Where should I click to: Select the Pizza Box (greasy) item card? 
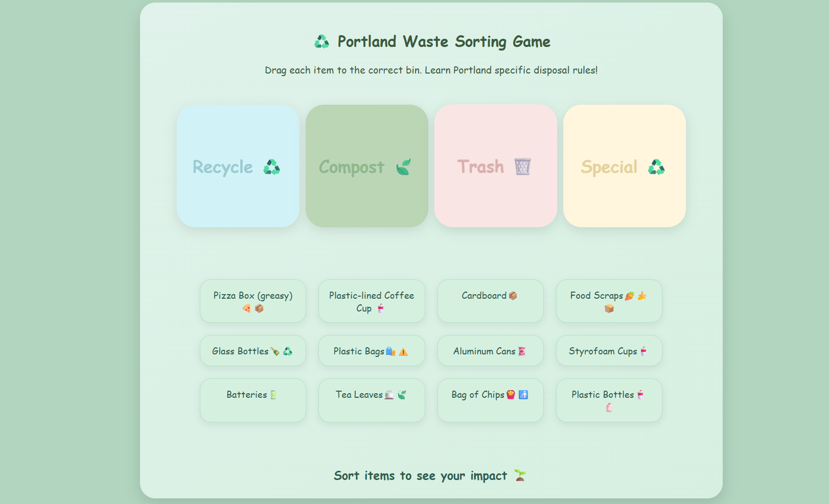pos(253,301)
